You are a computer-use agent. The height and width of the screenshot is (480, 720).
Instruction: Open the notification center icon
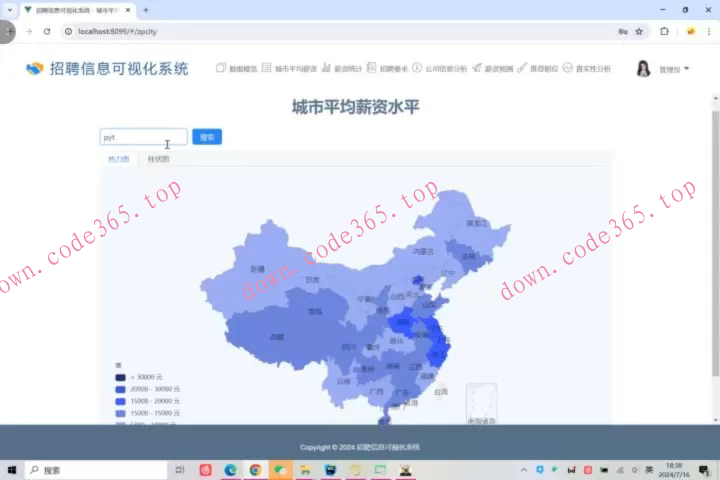point(704,470)
